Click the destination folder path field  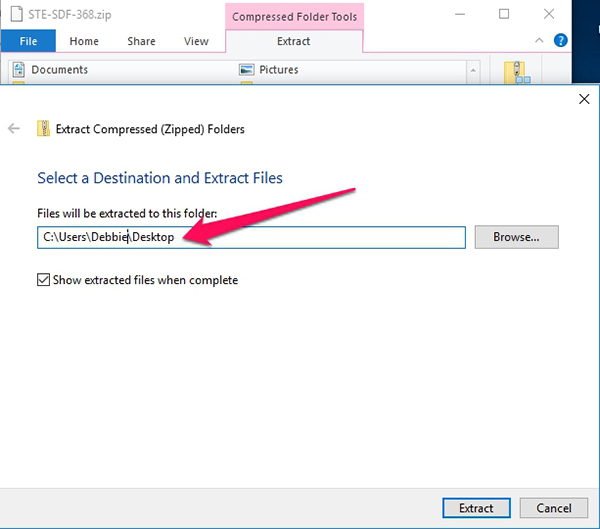click(300, 237)
